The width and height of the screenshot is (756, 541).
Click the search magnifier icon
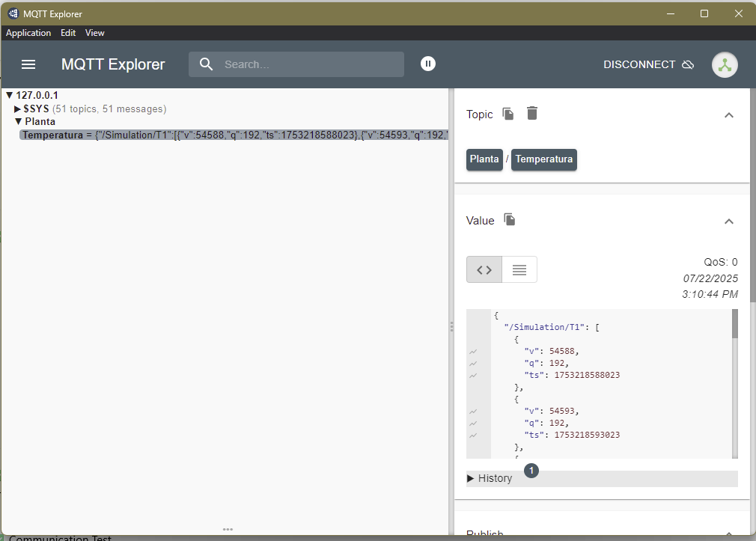(x=206, y=64)
